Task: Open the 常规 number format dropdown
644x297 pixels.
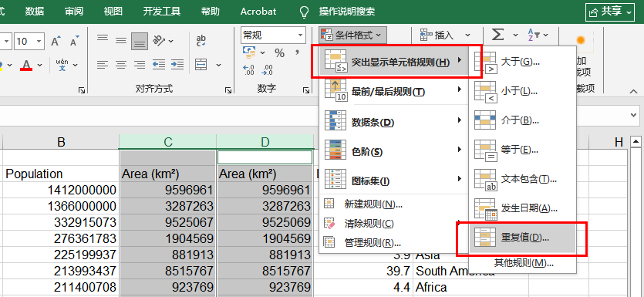Action: coord(301,35)
